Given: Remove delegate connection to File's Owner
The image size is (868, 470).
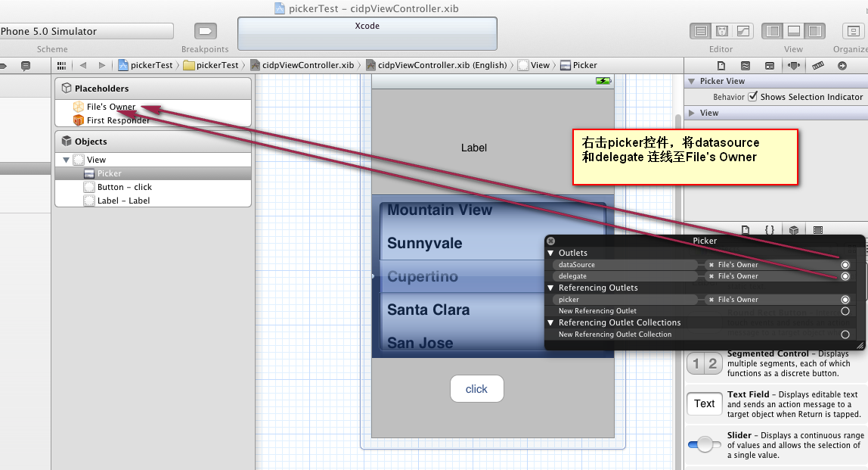Looking at the screenshot, I should [711, 276].
